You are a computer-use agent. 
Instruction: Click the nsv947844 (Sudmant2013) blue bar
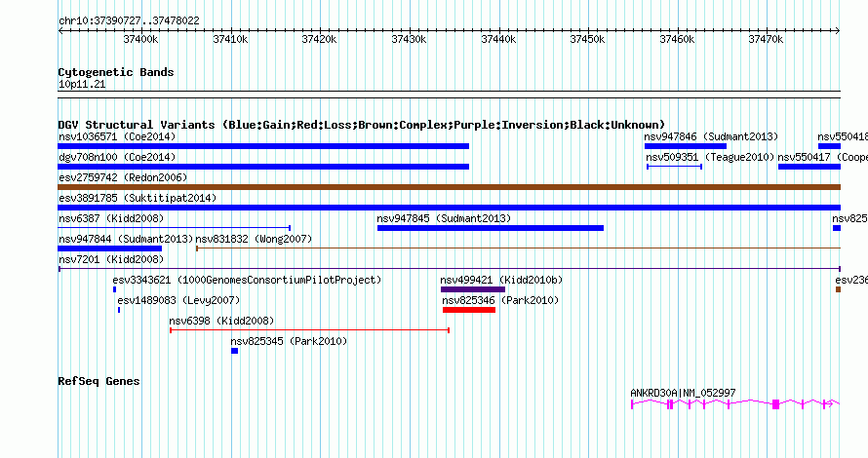(x=109, y=248)
